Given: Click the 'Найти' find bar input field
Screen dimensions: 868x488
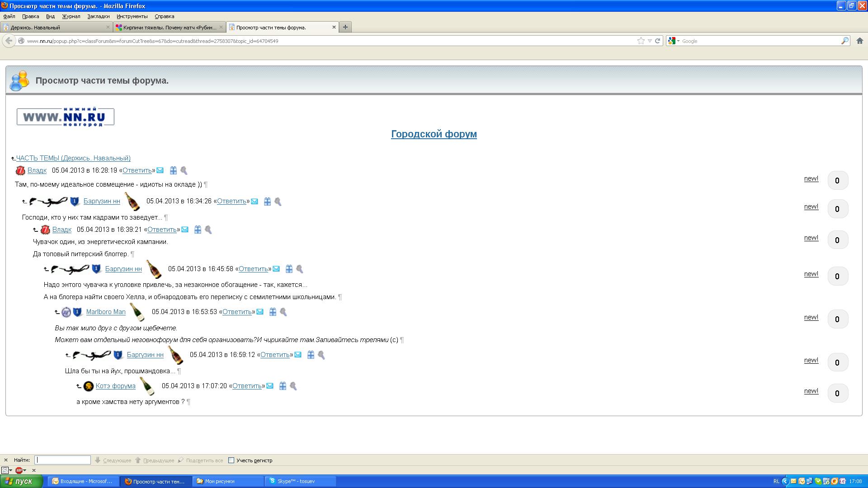Looking at the screenshot, I should click(x=63, y=460).
